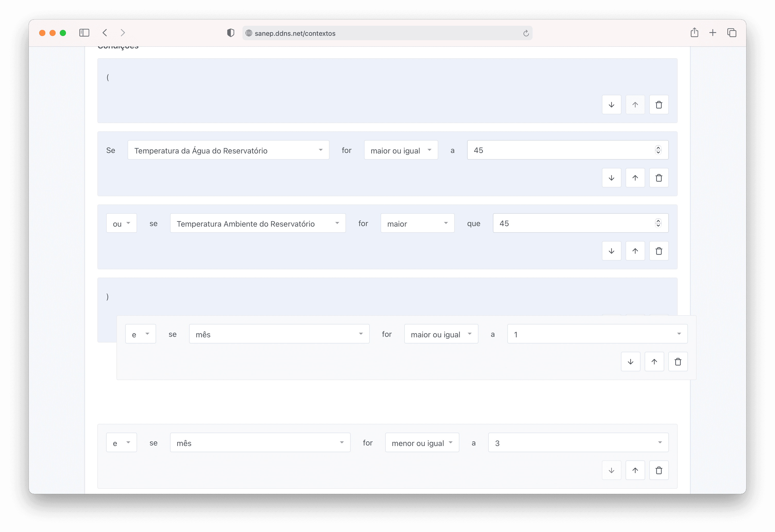Viewport: 775px width, 532px height.
Task: Show Safari sidebar
Action: [x=84, y=33]
